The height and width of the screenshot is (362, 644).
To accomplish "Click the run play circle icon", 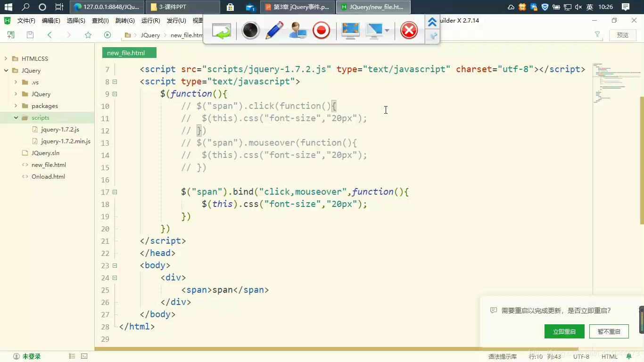I will 107,35.
